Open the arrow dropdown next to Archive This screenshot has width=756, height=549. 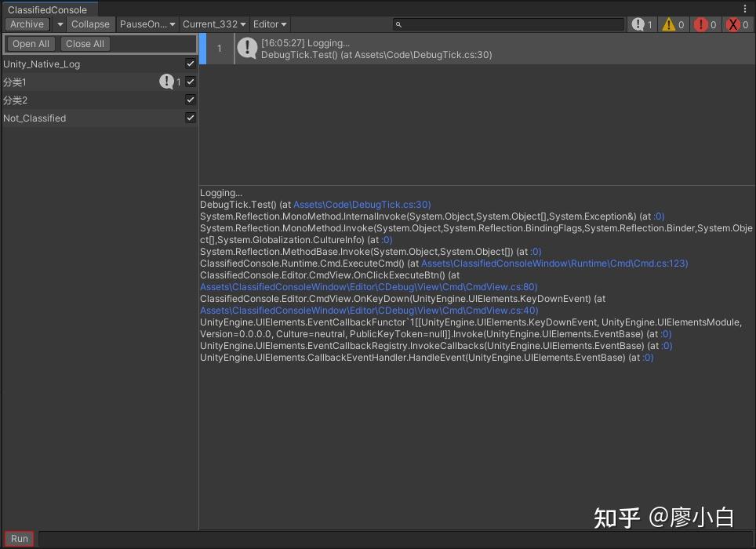coord(60,24)
